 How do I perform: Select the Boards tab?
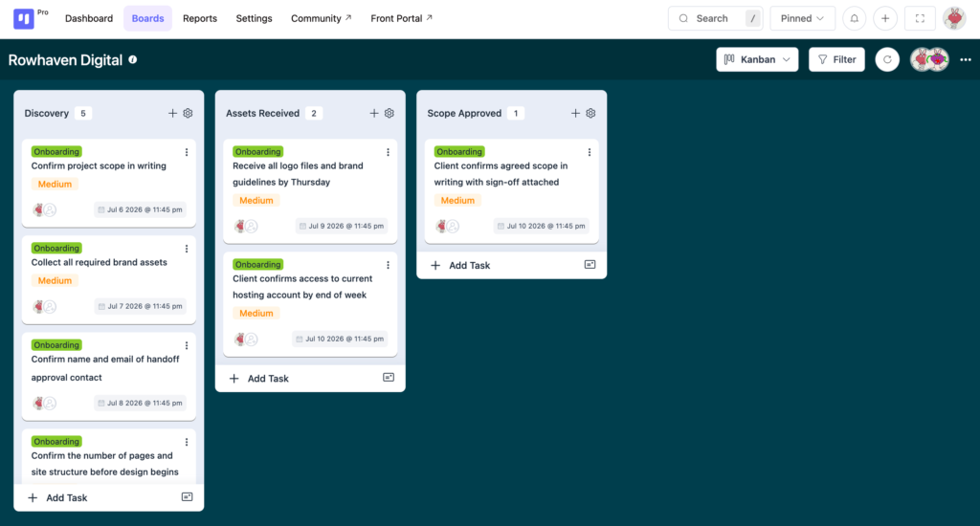147,19
